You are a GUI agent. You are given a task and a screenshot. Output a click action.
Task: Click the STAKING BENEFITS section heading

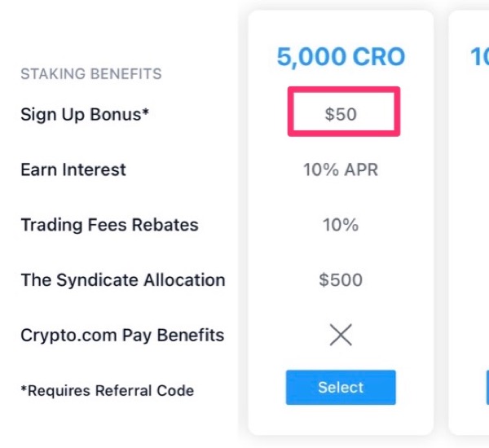click(x=91, y=74)
